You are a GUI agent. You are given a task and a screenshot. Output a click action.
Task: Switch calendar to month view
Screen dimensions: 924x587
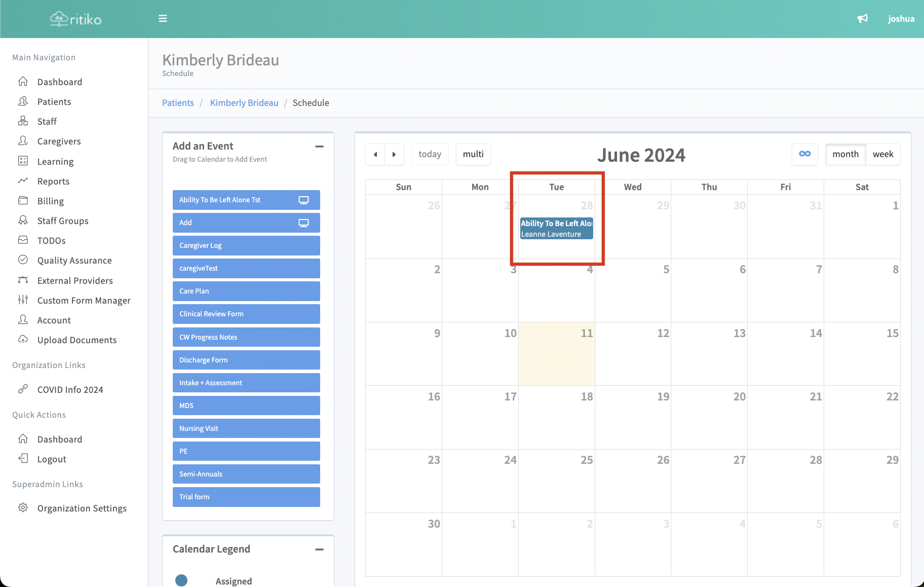point(845,154)
